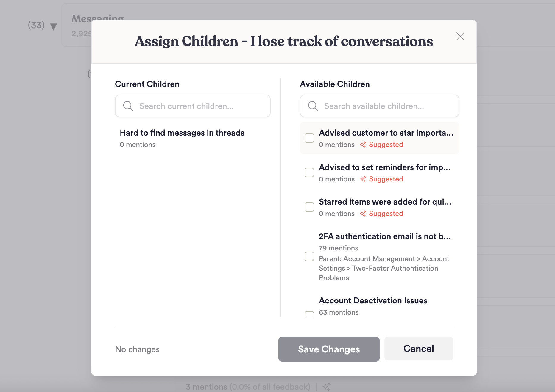555x392 pixels.
Task: Click the search icon in Available Children field
Action: pyautogui.click(x=313, y=106)
